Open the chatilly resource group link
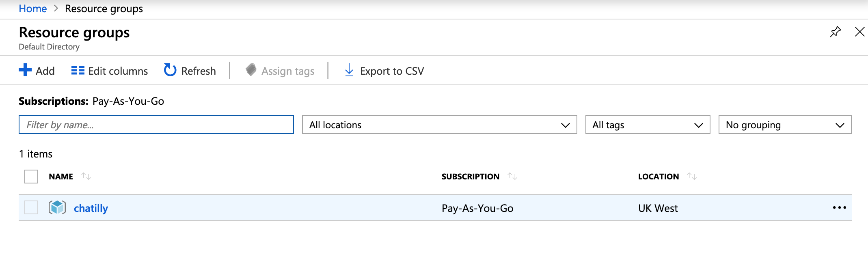 click(x=91, y=208)
